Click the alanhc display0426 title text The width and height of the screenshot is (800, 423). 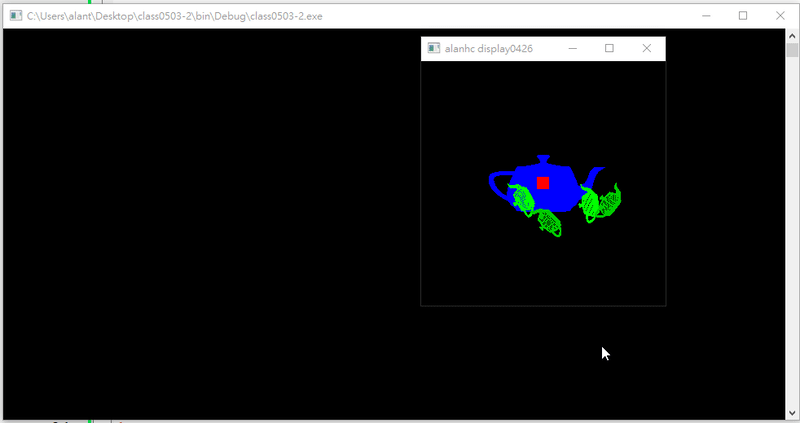coord(488,48)
